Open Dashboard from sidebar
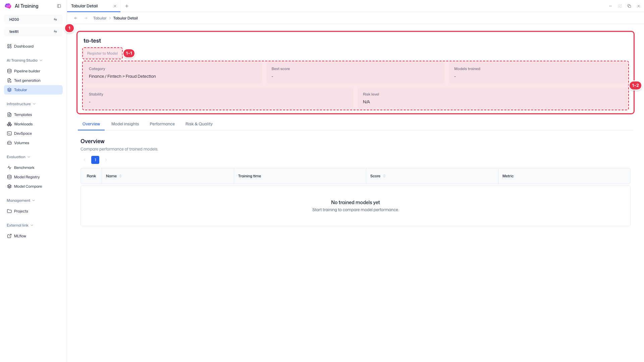The height and width of the screenshot is (362, 644). tap(33, 46)
